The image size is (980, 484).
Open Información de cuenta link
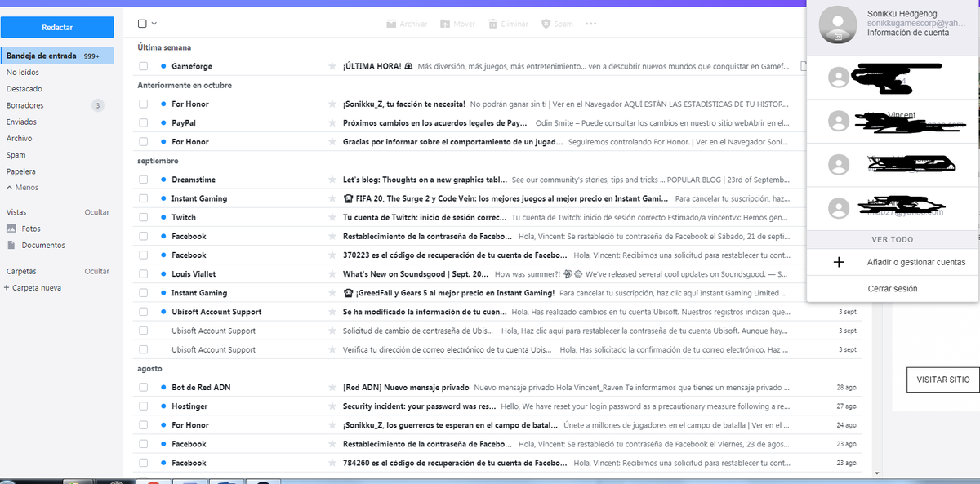click(908, 33)
